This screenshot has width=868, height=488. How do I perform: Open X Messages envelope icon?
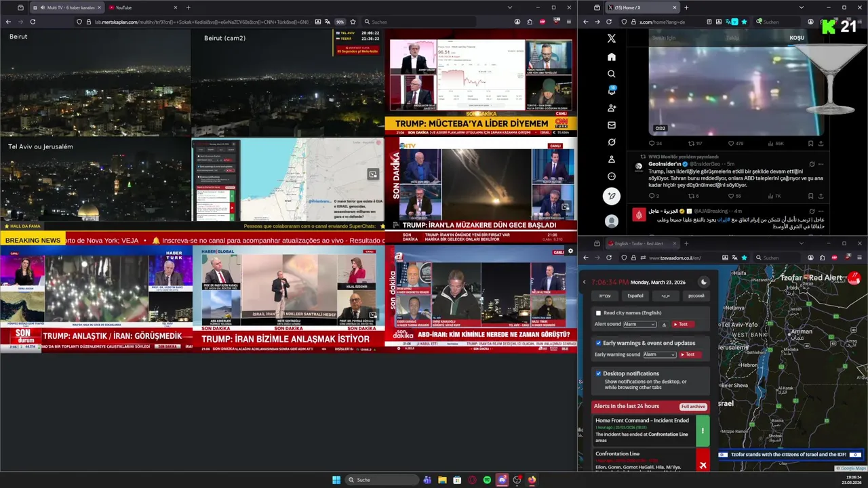[x=612, y=125]
